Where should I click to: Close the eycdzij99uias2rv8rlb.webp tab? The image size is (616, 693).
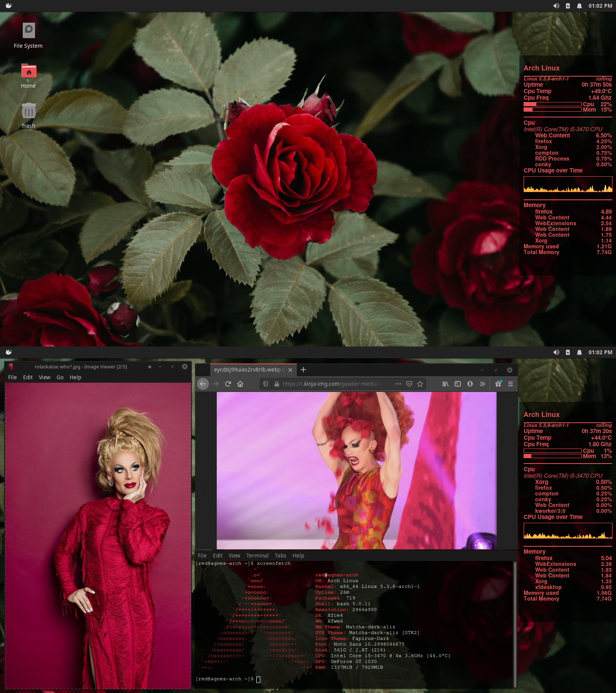290,370
